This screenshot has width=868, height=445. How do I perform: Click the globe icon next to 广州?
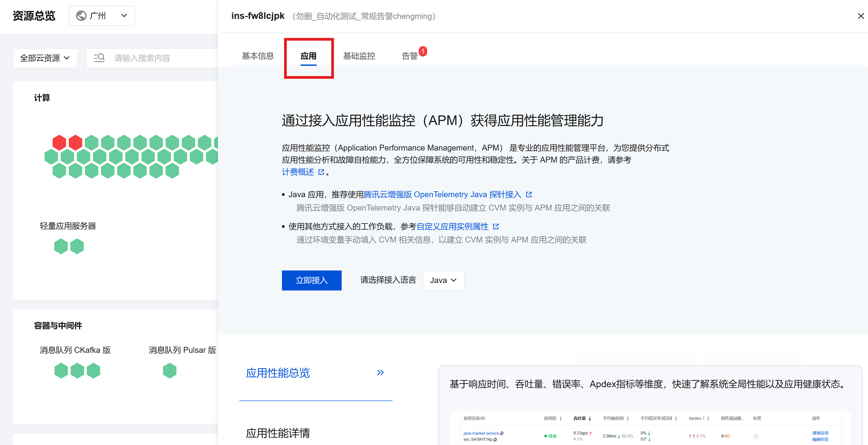81,15
